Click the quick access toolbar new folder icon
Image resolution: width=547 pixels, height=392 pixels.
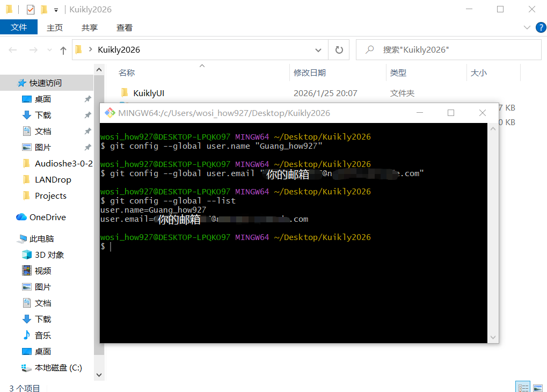(x=45, y=10)
